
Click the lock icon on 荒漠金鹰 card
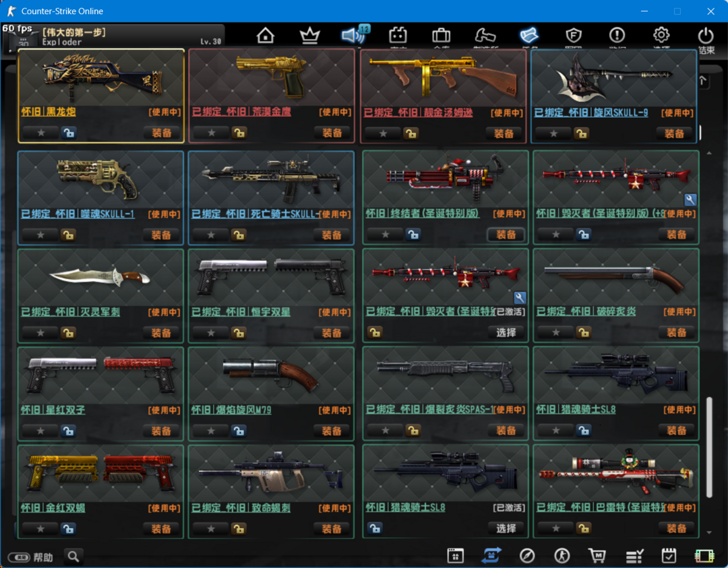coord(239,133)
